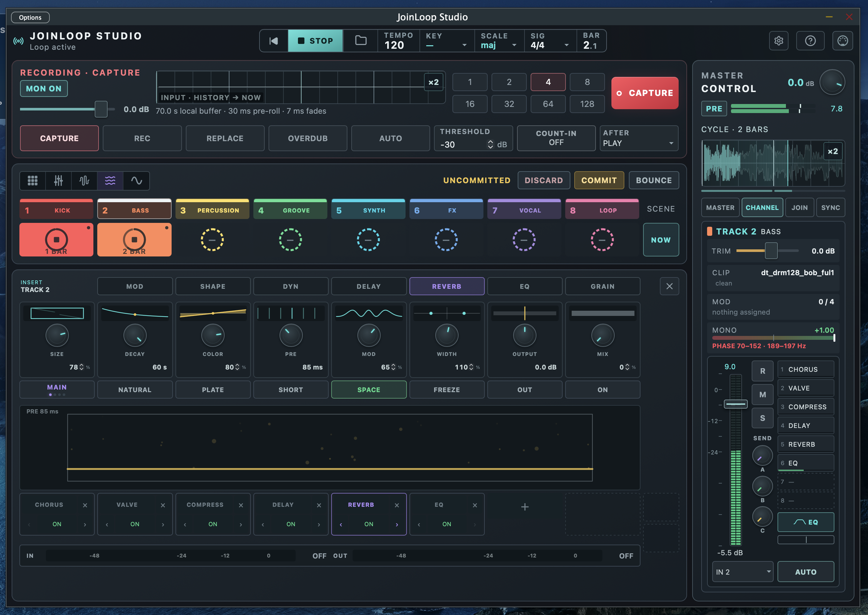Open the project folder icon
868x615 pixels.
click(x=360, y=40)
